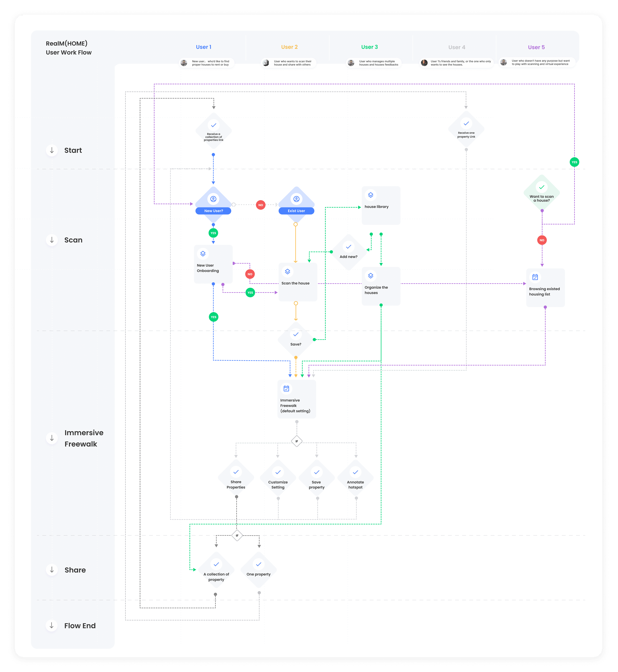Click the checkmark on Share Properties node
Screen dimensions: 618x672
(x=236, y=472)
